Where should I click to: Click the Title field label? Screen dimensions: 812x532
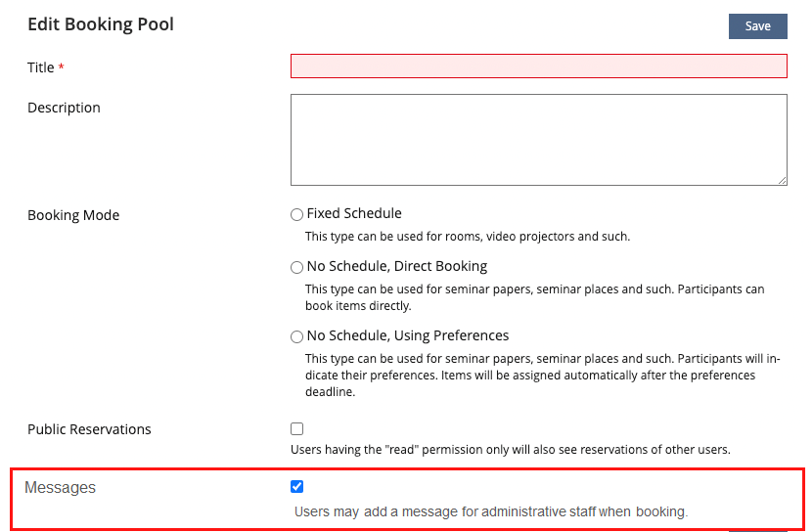pos(41,67)
